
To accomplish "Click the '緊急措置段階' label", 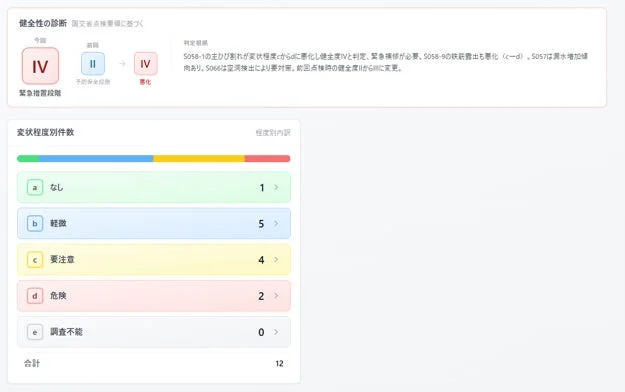I will click(40, 93).
